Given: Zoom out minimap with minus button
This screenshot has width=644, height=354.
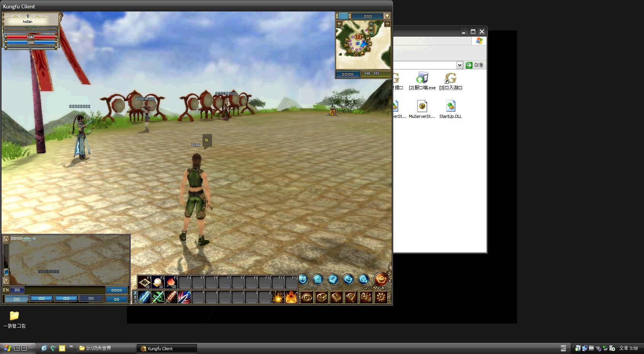Looking at the screenshot, I should click(387, 24).
